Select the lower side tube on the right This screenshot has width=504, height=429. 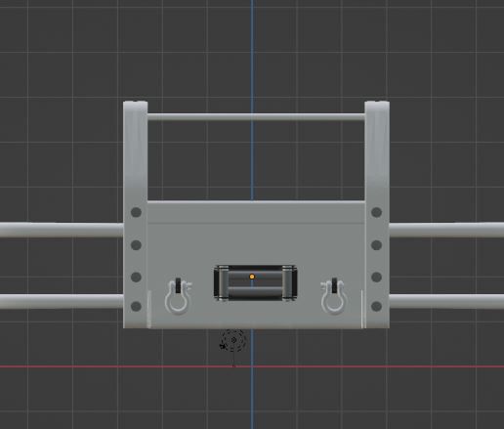pos(446,301)
